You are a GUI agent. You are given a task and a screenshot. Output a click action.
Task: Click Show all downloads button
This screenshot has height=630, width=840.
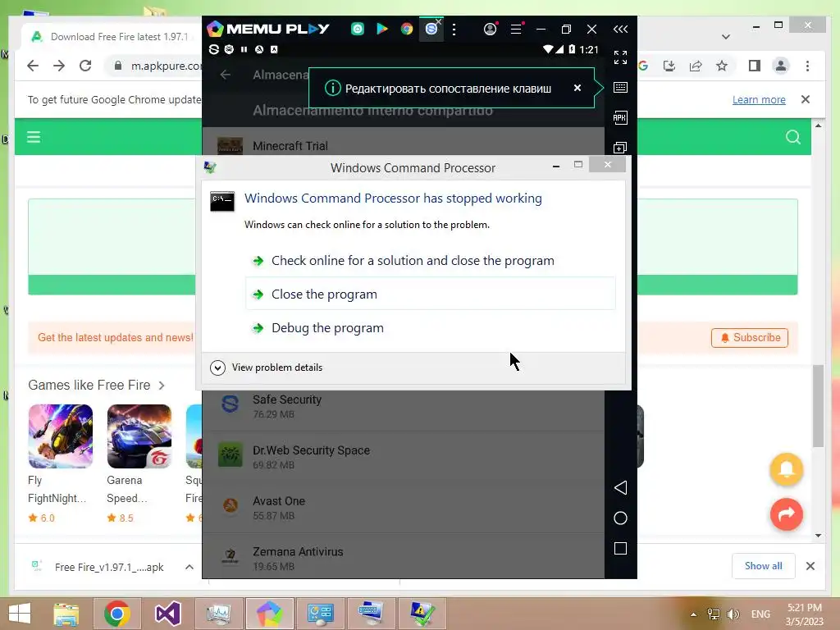click(x=764, y=566)
